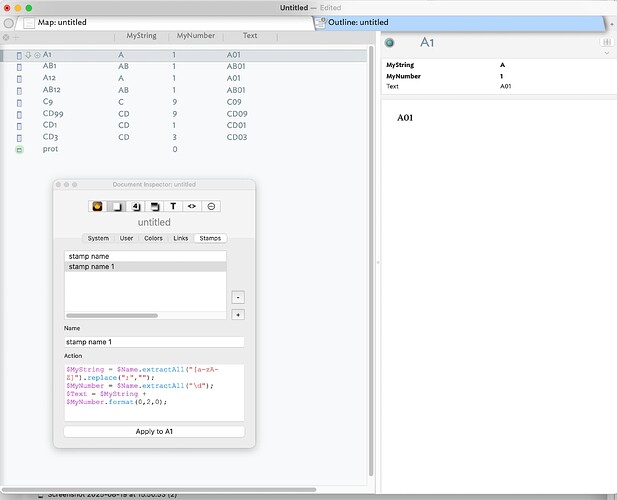Click the MyString column header
The height and width of the screenshot is (500, 617).
(x=141, y=36)
